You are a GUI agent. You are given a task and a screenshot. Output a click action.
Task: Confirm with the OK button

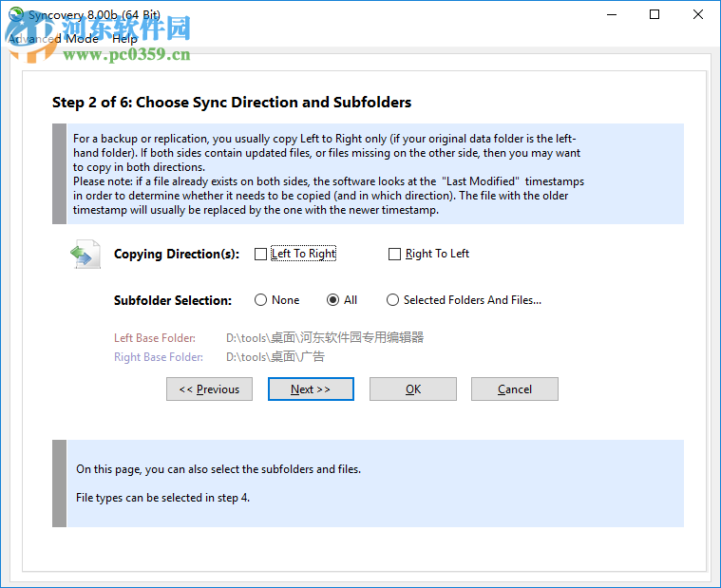point(413,389)
